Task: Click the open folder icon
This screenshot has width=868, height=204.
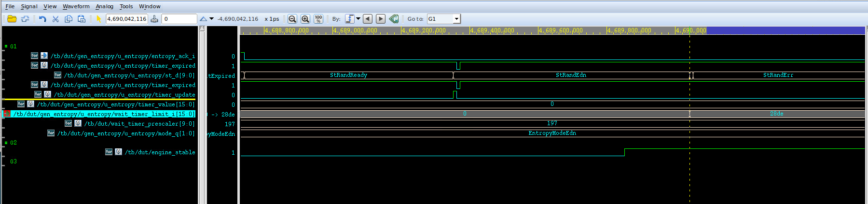Action: [12, 19]
